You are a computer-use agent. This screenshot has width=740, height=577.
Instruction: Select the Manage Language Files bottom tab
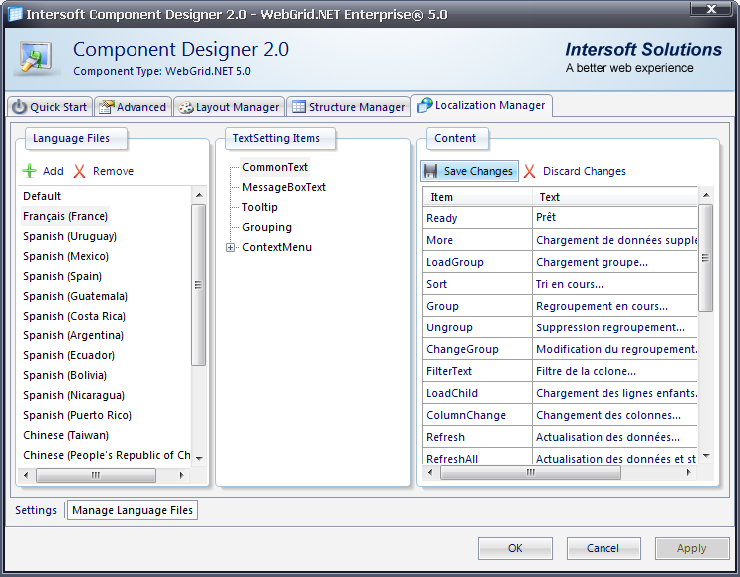pyautogui.click(x=133, y=510)
